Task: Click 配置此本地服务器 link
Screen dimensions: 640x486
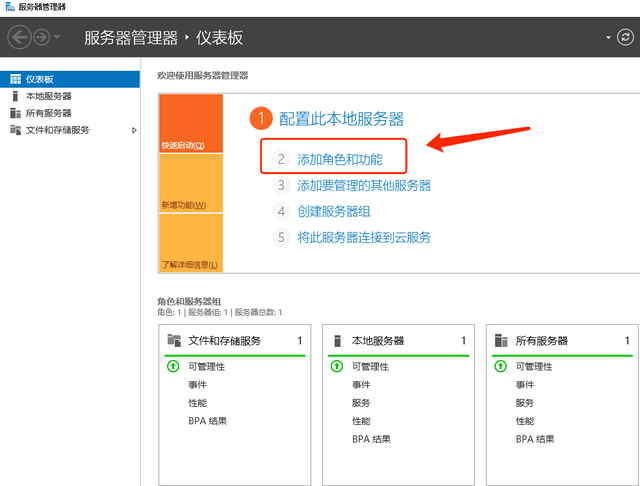Action: pyautogui.click(x=341, y=119)
